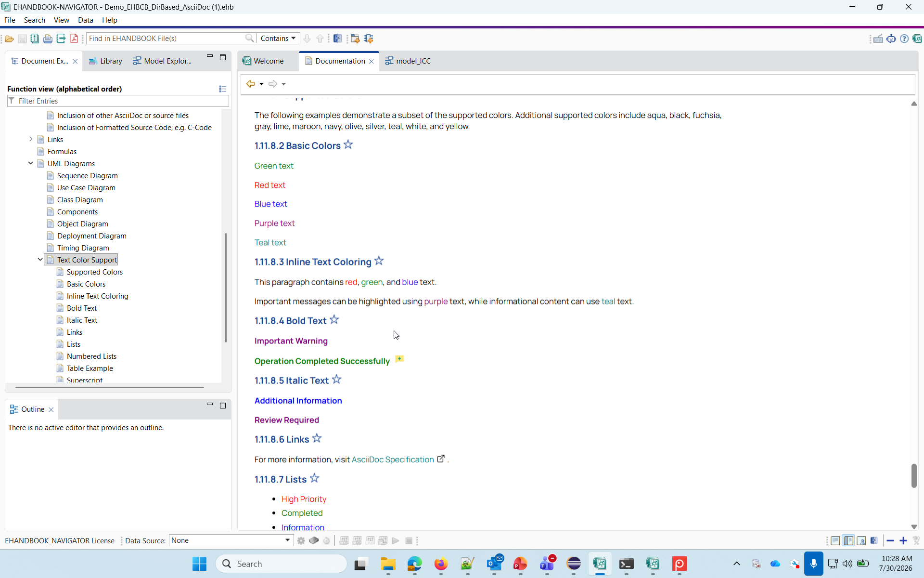This screenshot has width=924, height=578.
Task: Click the view menu icon in Function view
Action: (x=222, y=89)
